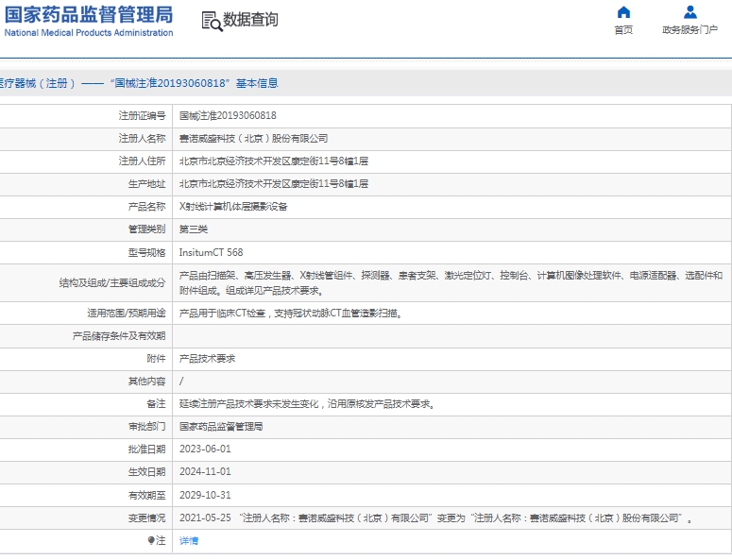Click the 国家药品监督管理局 approval department value

point(221,427)
